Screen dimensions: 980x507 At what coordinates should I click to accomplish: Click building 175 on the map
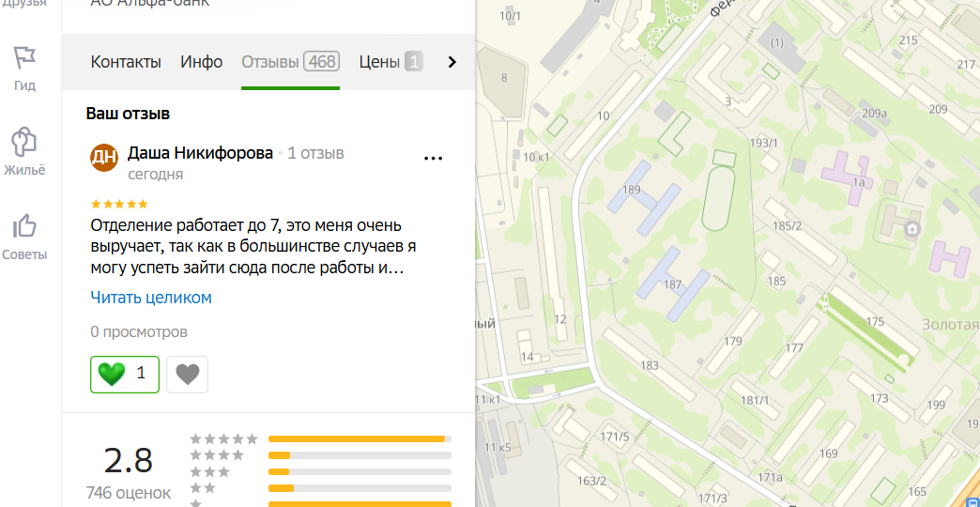click(876, 322)
